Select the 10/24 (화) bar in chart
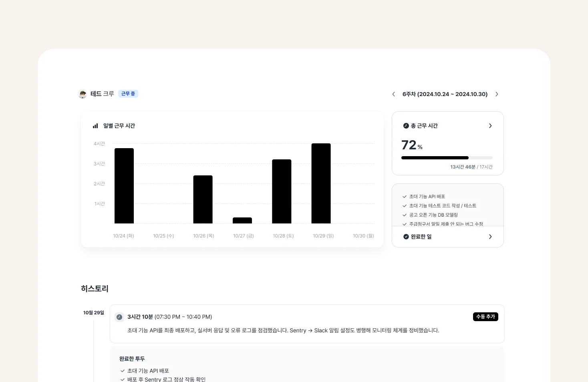588x382 pixels. coord(124,186)
